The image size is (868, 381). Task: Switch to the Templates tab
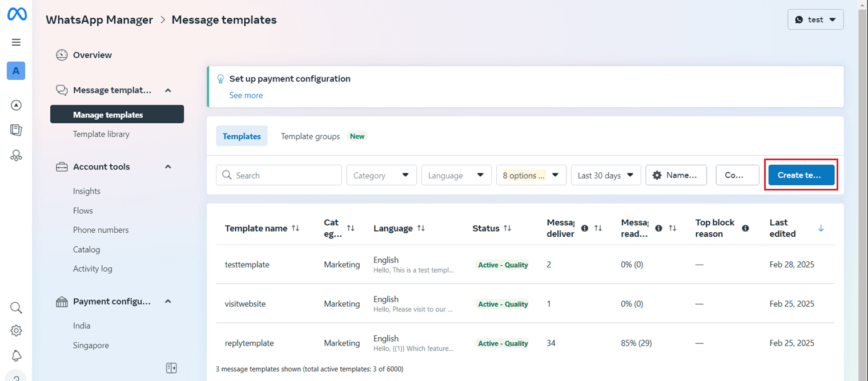pos(242,136)
